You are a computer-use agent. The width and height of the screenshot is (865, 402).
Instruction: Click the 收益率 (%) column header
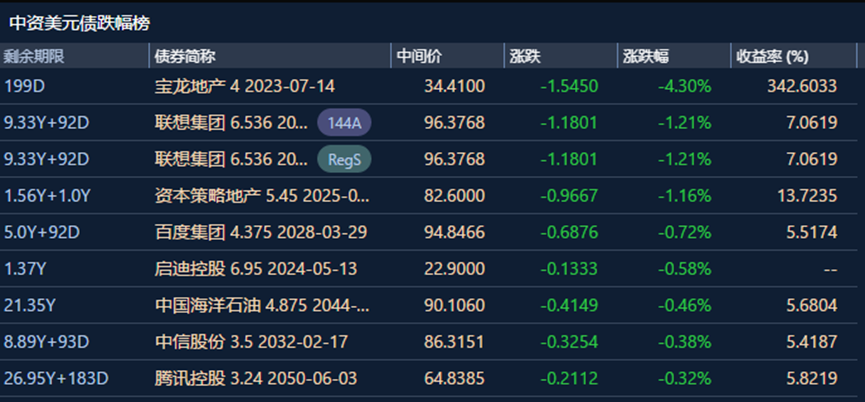tap(771, 56)
